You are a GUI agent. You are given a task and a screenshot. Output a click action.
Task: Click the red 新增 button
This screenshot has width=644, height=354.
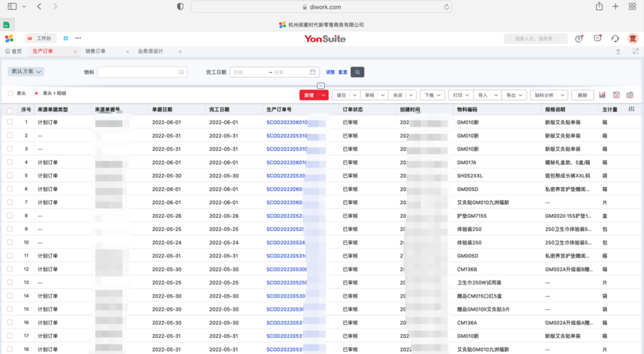(309, 95)
